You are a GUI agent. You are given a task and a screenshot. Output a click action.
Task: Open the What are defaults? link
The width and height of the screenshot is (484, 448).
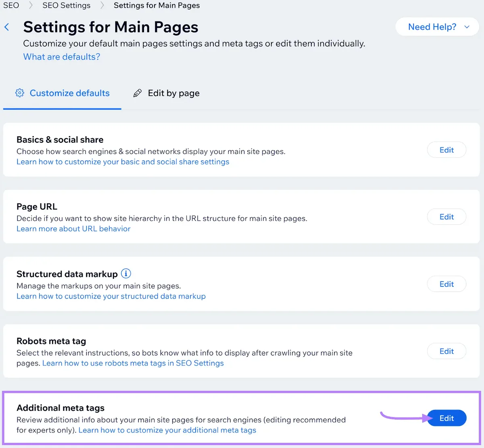pos(62,56)
